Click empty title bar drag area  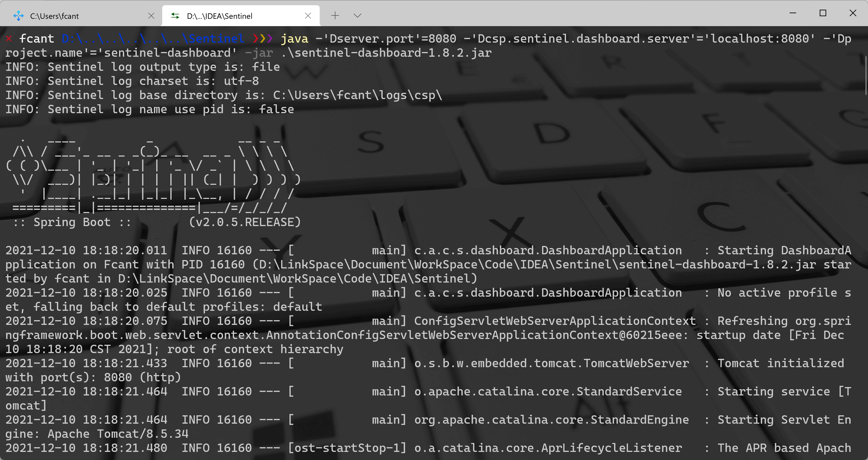pyautogui.click(x=573, y=14)
